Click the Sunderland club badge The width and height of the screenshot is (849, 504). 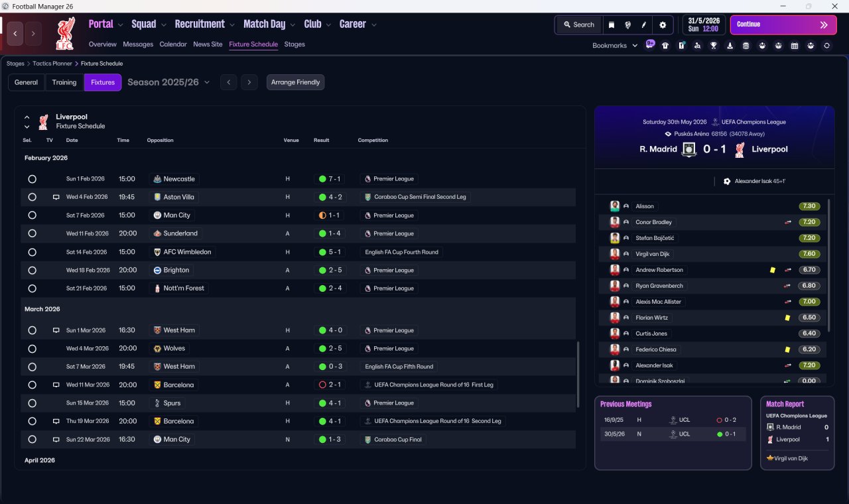(157, 233)
